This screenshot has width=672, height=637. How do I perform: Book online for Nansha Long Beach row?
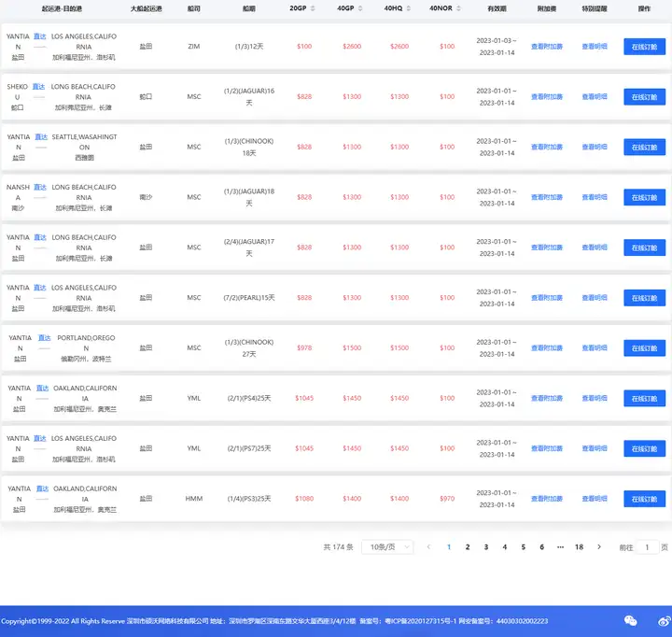(644, 197)
